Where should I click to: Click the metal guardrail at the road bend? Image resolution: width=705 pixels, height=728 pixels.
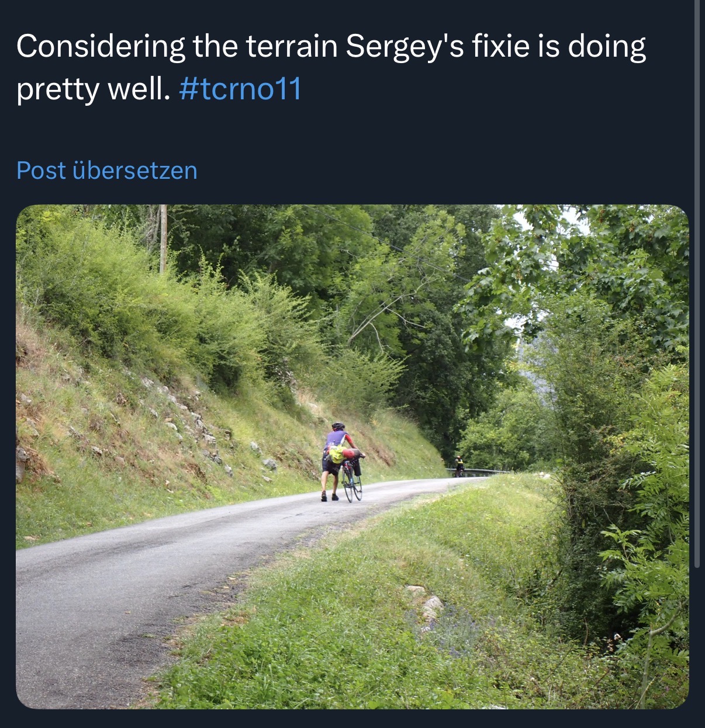[x=482, y=471]
